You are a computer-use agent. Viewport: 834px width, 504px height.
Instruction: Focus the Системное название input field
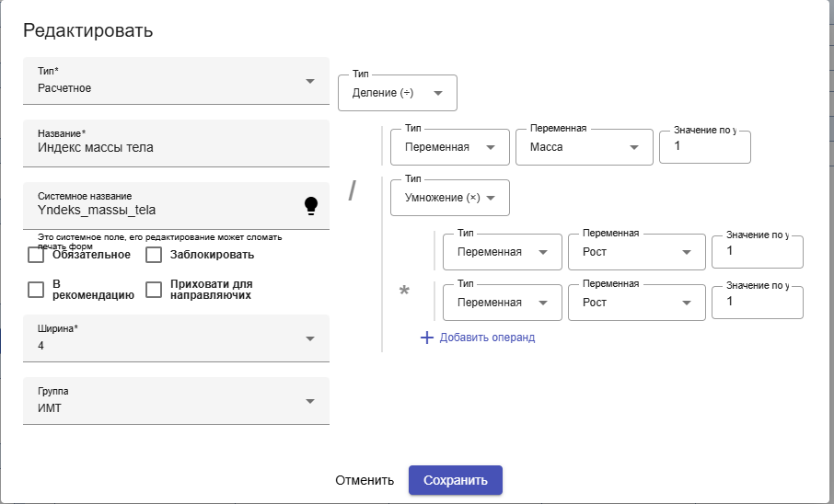(166, 210)
